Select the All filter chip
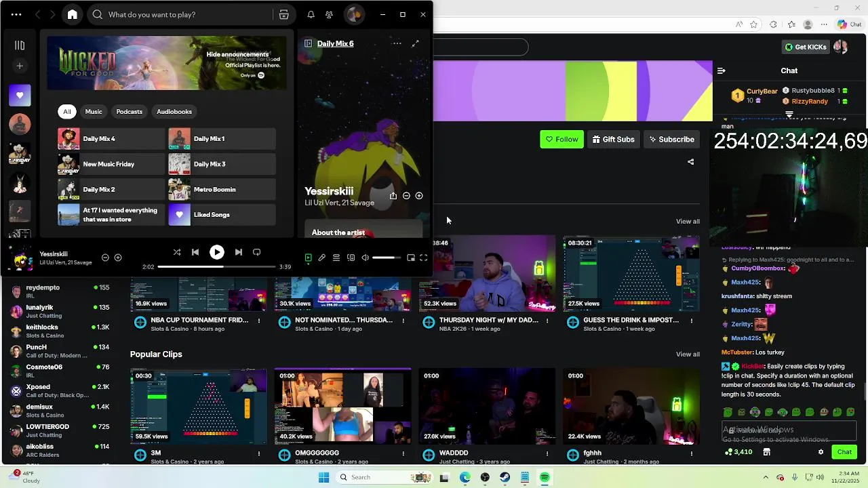The image size is (868, 488). (66, 111)
